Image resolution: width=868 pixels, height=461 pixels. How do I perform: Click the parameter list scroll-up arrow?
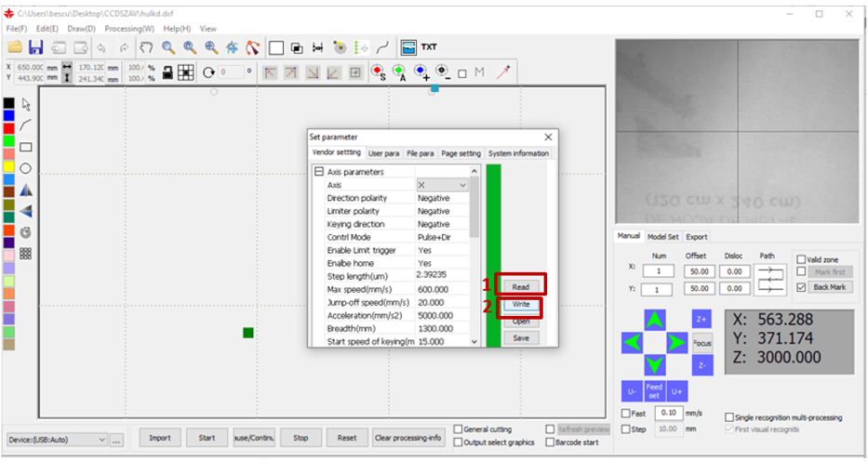(x=474, y=170)
